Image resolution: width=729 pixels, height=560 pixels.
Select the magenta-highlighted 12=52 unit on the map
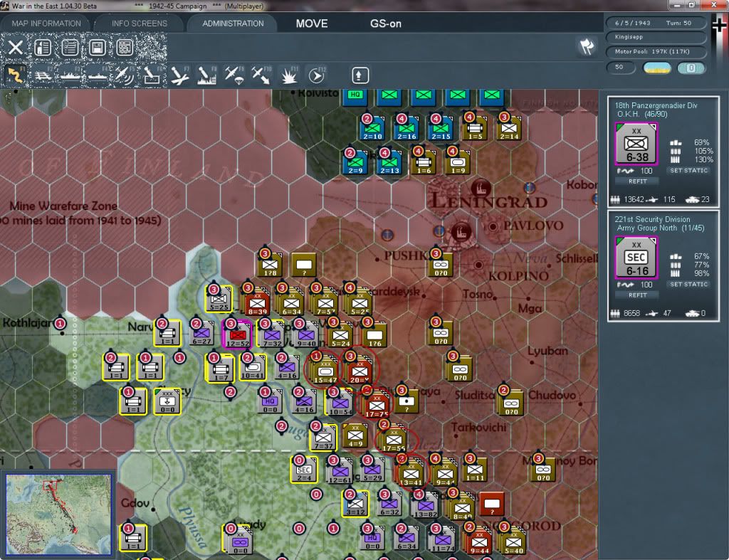coord(238,334)
